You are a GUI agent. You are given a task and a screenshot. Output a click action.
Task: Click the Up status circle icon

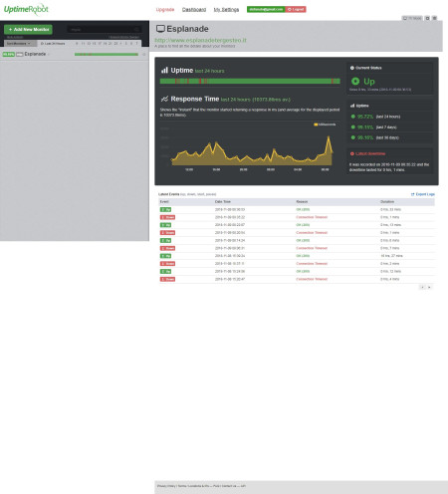tap(355, 81)
